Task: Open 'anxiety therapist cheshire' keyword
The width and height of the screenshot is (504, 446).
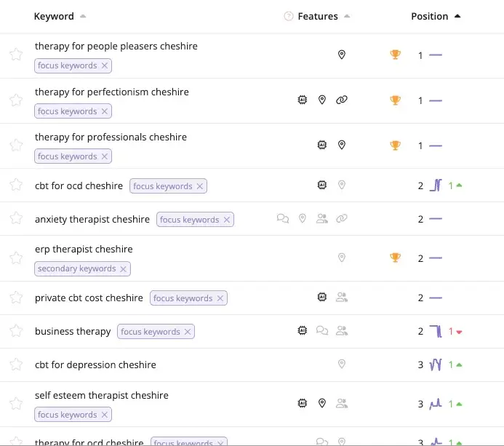Action: coord(92,219)
